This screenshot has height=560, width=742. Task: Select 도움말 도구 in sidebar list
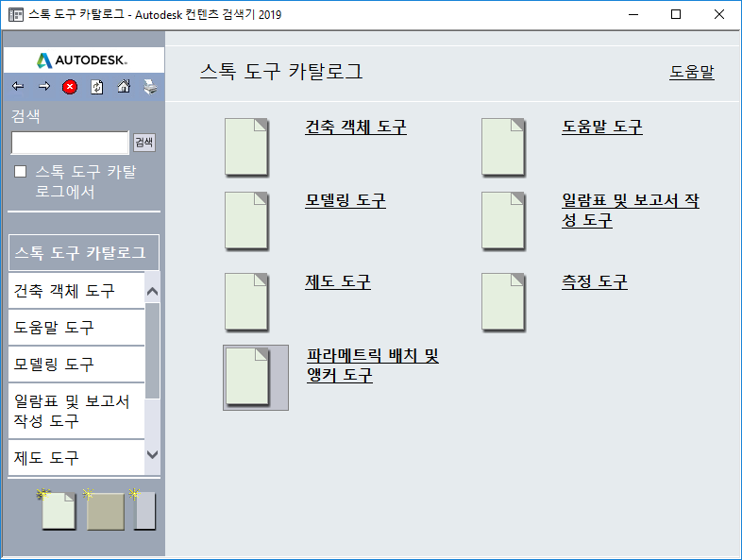(x=76, y=328)
